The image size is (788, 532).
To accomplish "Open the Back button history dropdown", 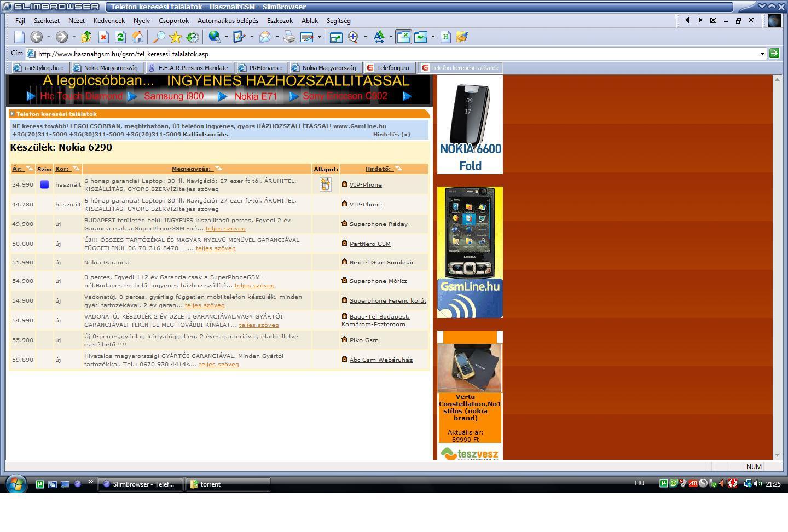I will pos(49,37).
